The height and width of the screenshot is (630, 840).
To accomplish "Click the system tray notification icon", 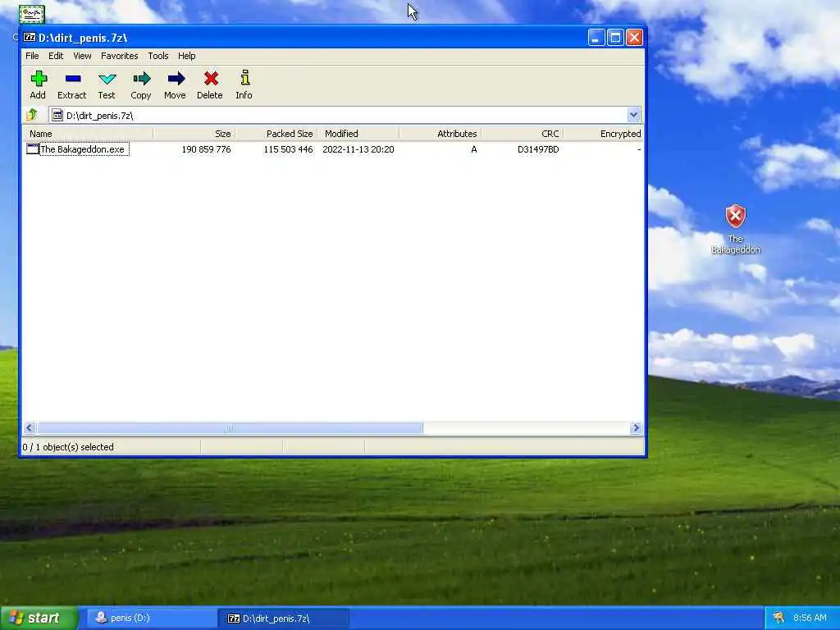I will click(778, 618).
